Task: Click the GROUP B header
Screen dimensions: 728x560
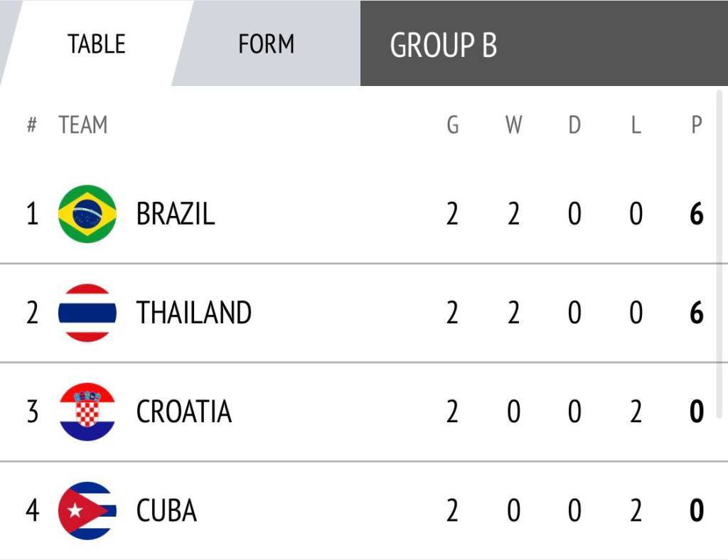Action: (443, 45)
